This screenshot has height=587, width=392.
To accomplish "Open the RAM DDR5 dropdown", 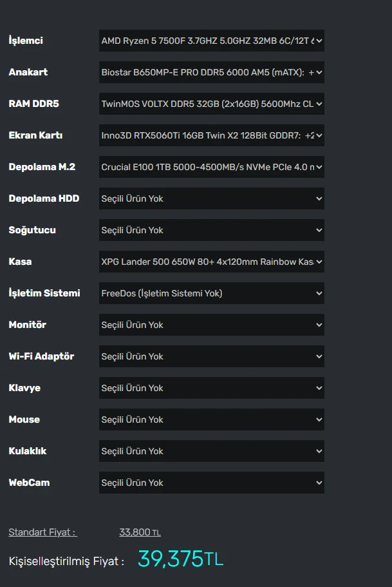I will click(211, 104).
